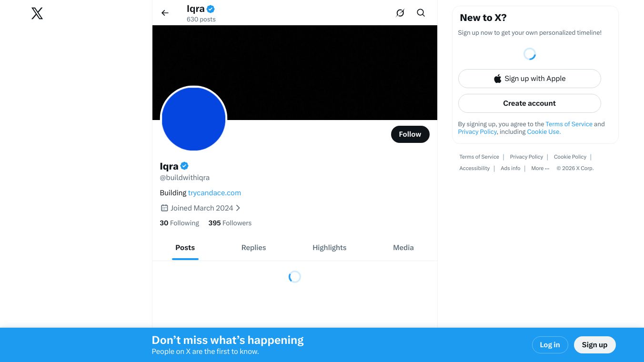Open Iqra's blue profile picture
Screen dimensions: 644x362
(x=193, y=119)
